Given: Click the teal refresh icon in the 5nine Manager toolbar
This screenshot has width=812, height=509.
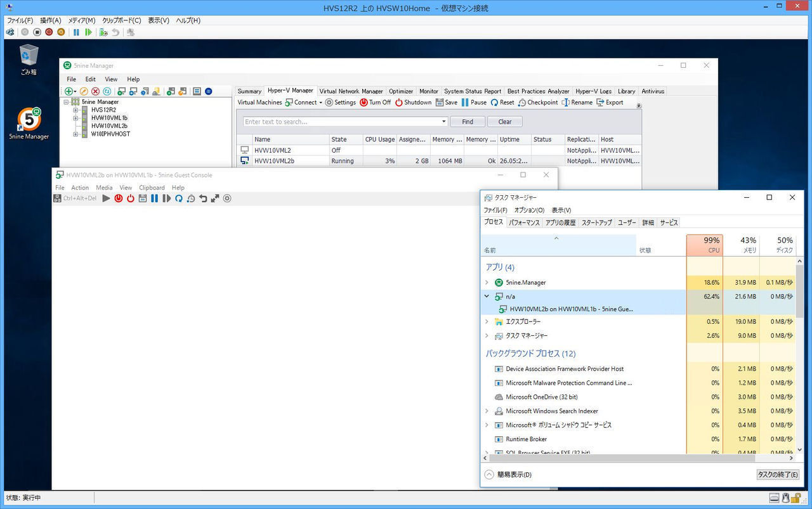Looking at the screenshot, I should point(107,91).
